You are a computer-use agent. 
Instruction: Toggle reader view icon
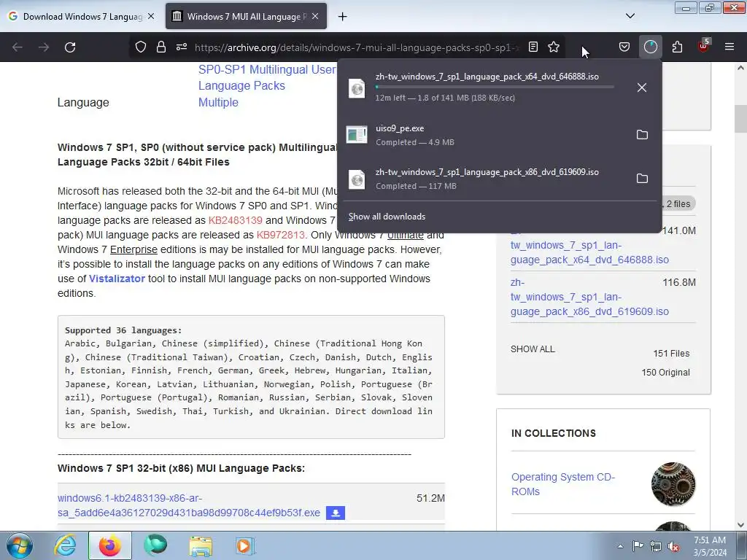point(533,47)
